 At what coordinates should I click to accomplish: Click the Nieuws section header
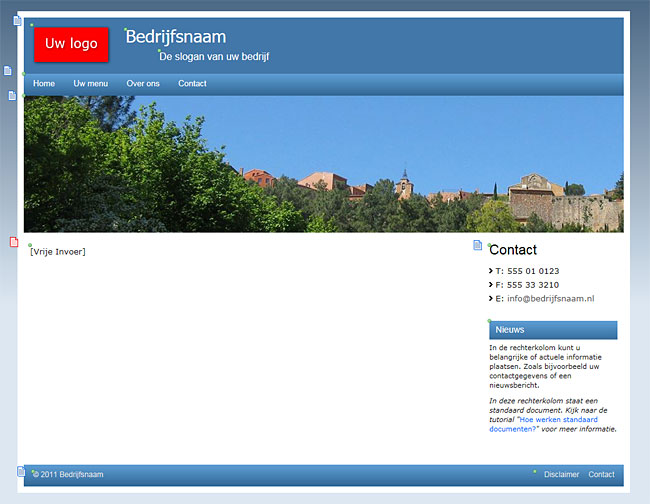pyautogui.click(x=553, y=330)
